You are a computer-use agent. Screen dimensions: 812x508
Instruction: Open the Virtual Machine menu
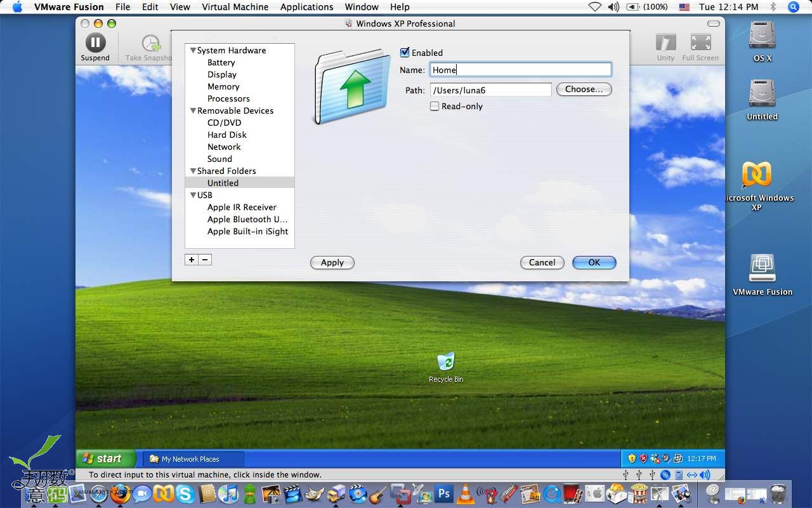(235, 7)
